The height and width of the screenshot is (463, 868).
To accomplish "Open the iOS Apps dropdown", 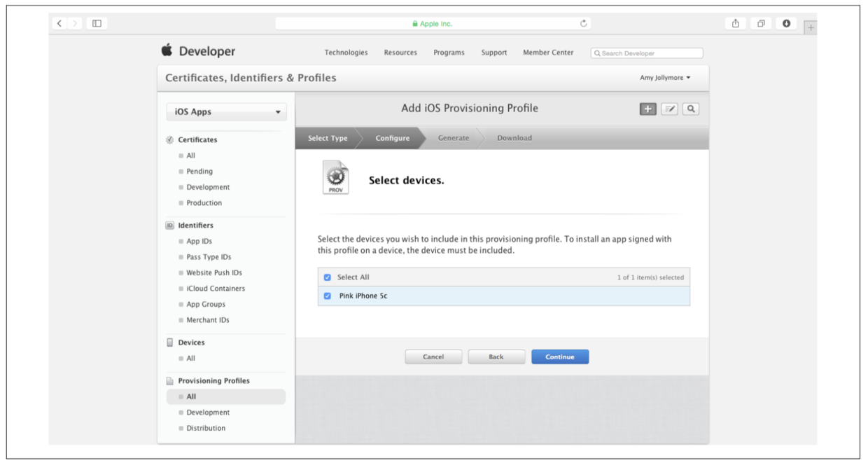I will click(x=227, y=112).
